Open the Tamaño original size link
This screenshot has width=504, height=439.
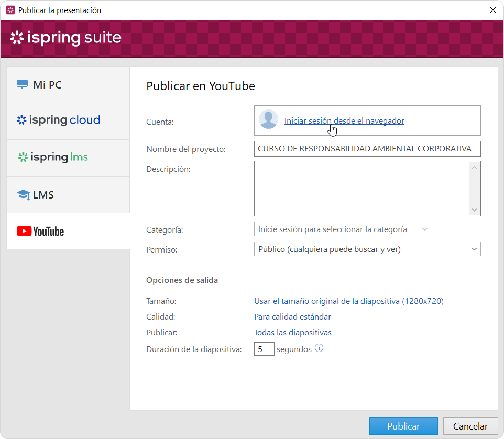pyautogui.click(x=349, y=301)
